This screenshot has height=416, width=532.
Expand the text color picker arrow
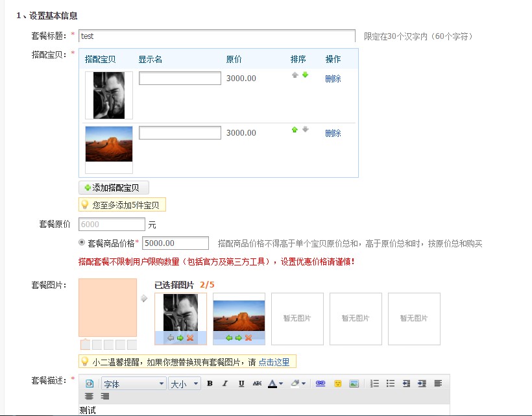(280, 384)
